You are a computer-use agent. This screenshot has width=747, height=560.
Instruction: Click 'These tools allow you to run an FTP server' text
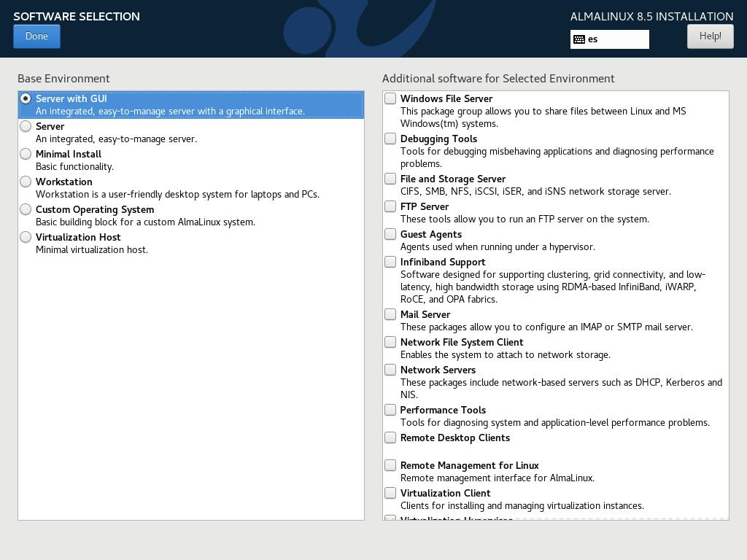tap(525, 219)
